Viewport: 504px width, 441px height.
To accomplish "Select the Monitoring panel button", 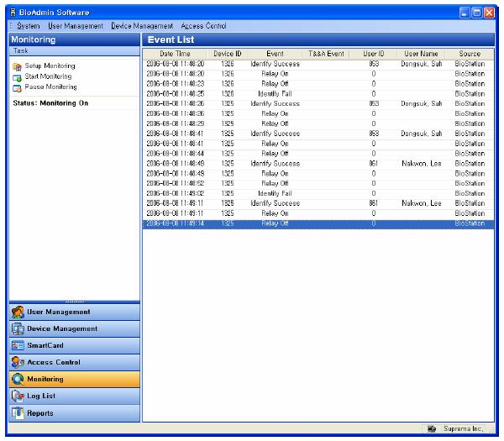I will 74,380.
